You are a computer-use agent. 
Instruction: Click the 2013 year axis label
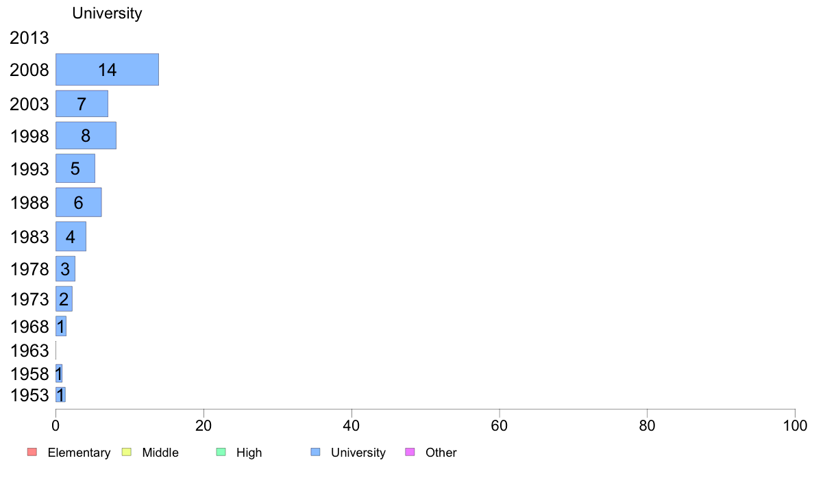tap(29, 38)
